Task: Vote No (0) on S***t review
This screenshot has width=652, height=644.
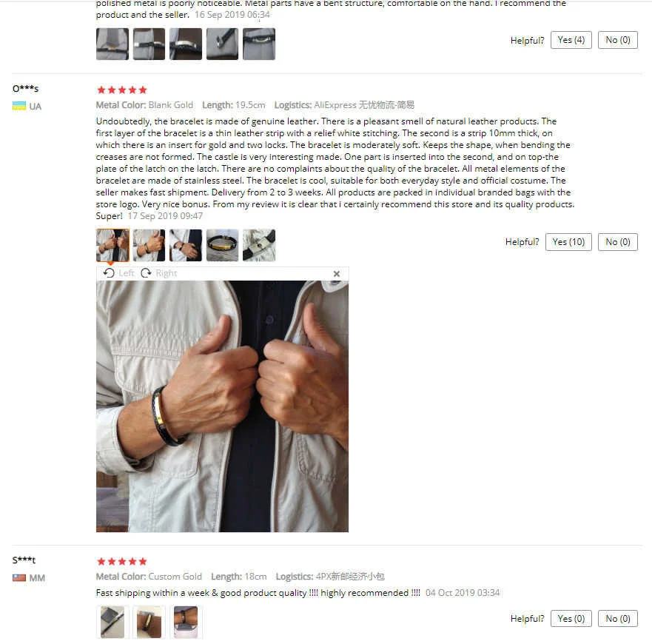Action: pos(617,619)
